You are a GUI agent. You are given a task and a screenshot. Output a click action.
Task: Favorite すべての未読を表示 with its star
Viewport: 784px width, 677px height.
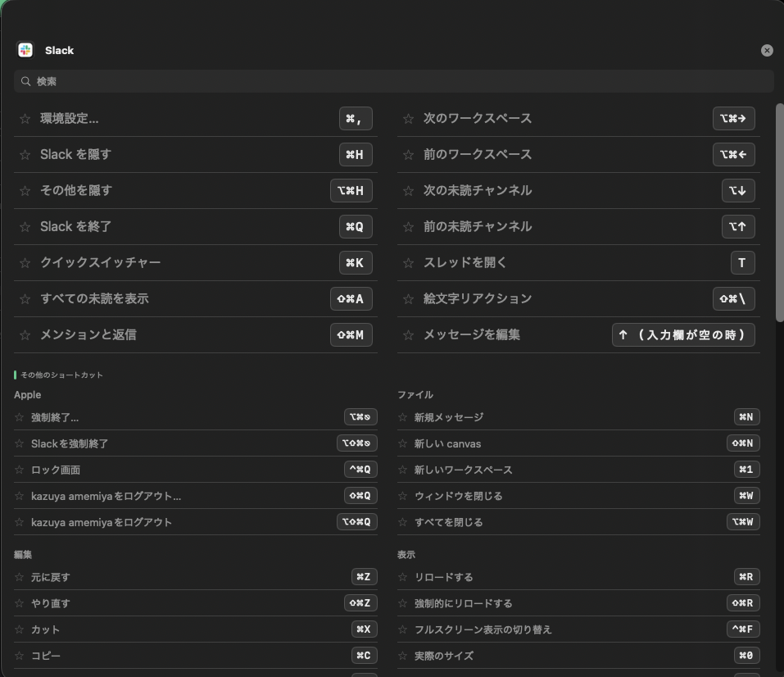tap(25, 298)
